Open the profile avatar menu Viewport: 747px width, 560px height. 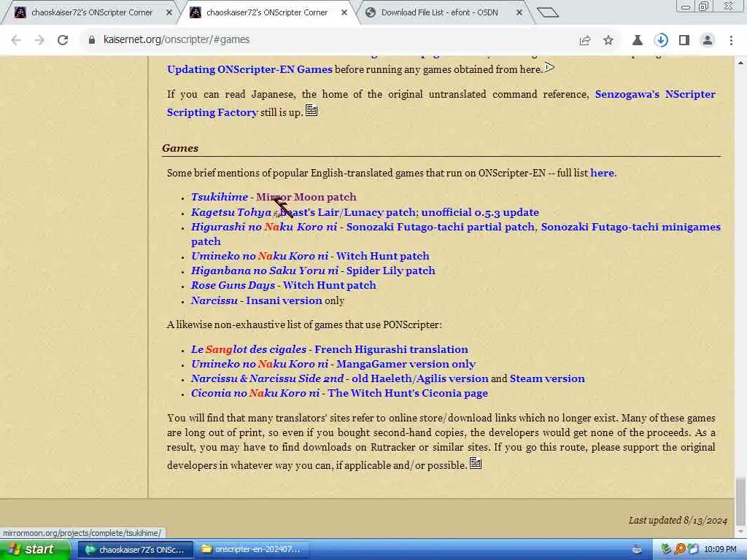click(x=708, y=41)
